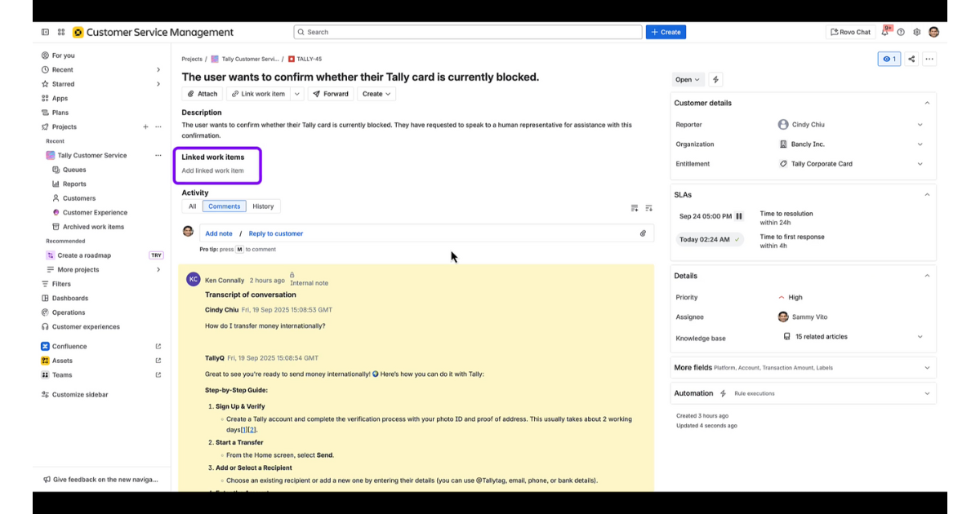Click the Search input field
Viewport: 980px width, 514px height.
click(x=468, y=33)
